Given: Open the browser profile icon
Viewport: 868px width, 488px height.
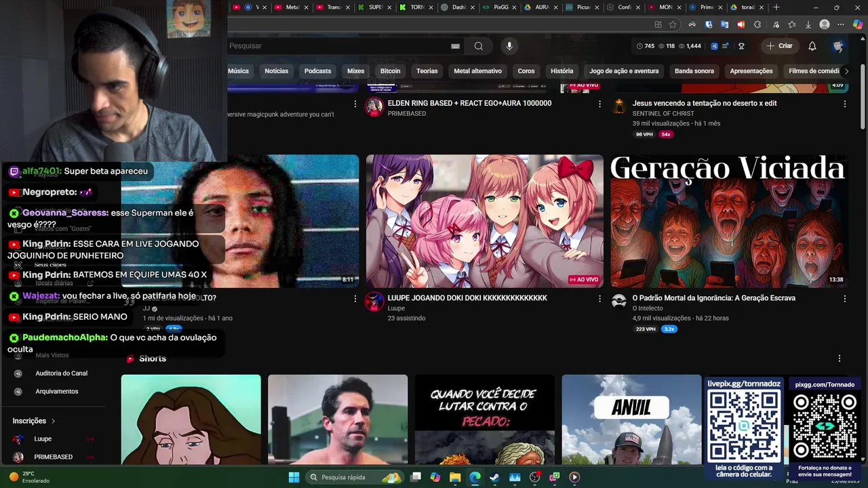Looking at the screenshot, I should 825,24.
